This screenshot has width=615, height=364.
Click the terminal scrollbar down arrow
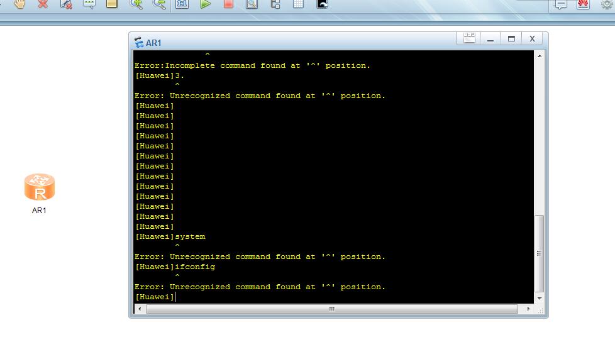[540, 299]
